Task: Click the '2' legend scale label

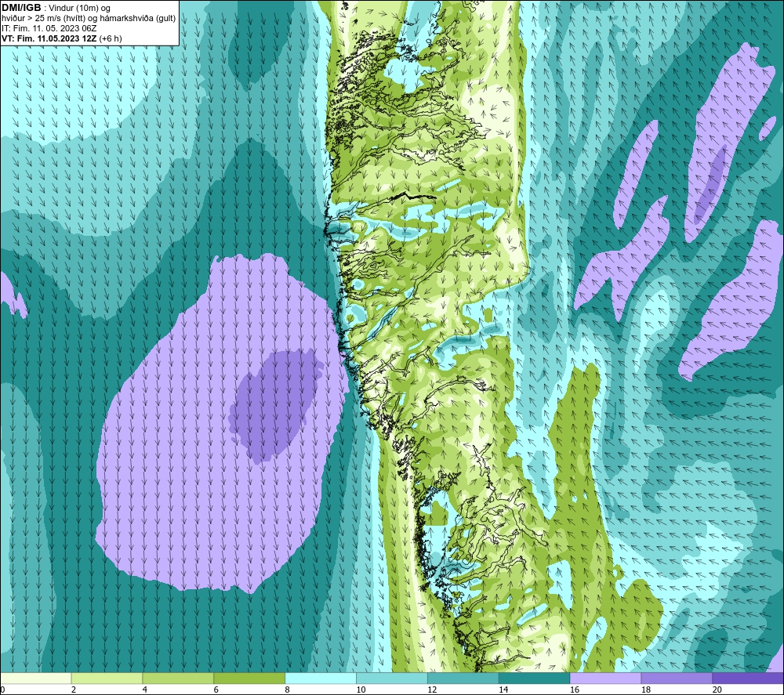Action: [74, 690]
